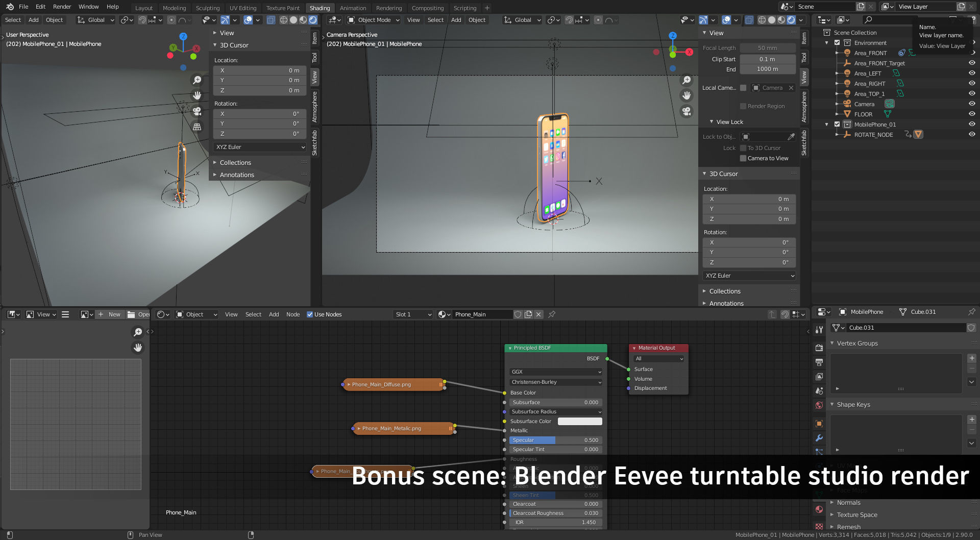Toggle the Environment collection checkbox
The image size is (980, 540).
pyautogui.click(x=837, y=43)
